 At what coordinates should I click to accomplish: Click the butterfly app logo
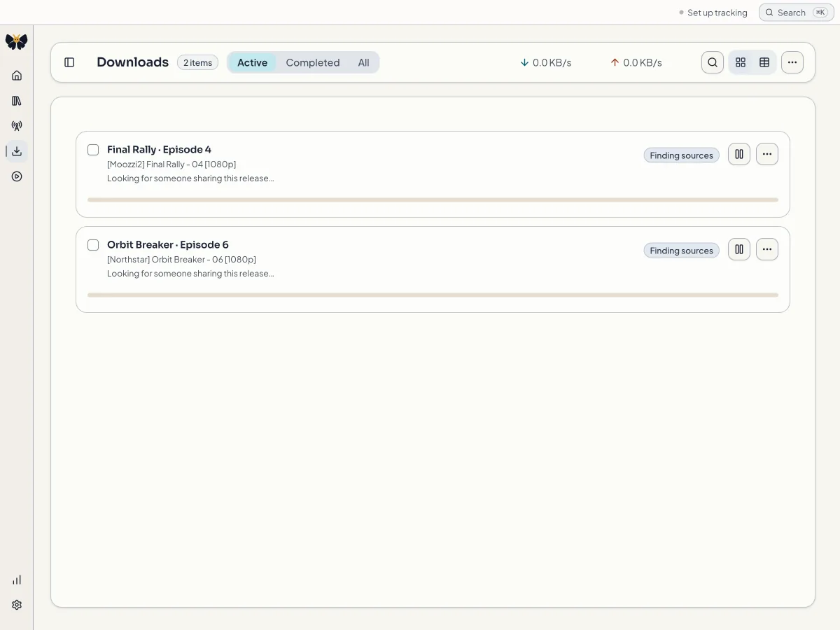pyautogui.click(x=16, y=42)
